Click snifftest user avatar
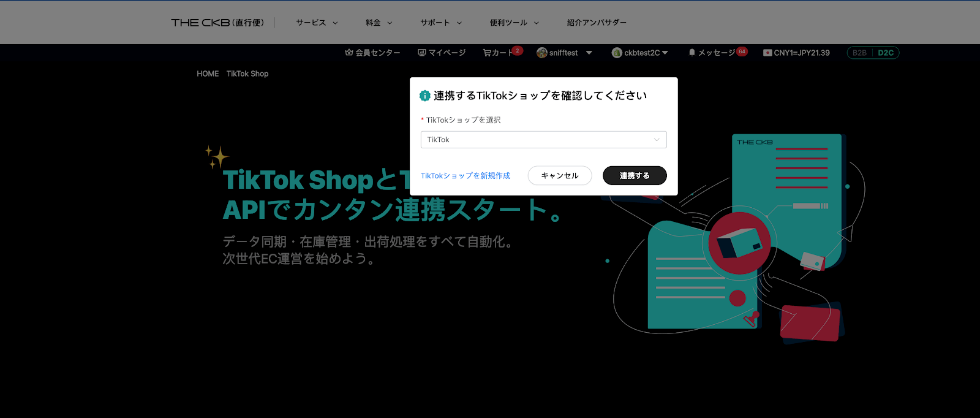 click(x=542, y=53)
